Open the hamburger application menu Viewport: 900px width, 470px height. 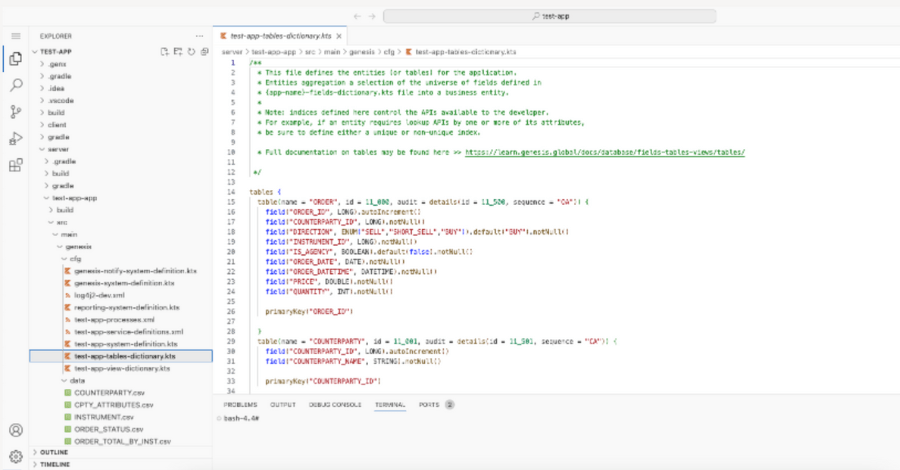16,35
